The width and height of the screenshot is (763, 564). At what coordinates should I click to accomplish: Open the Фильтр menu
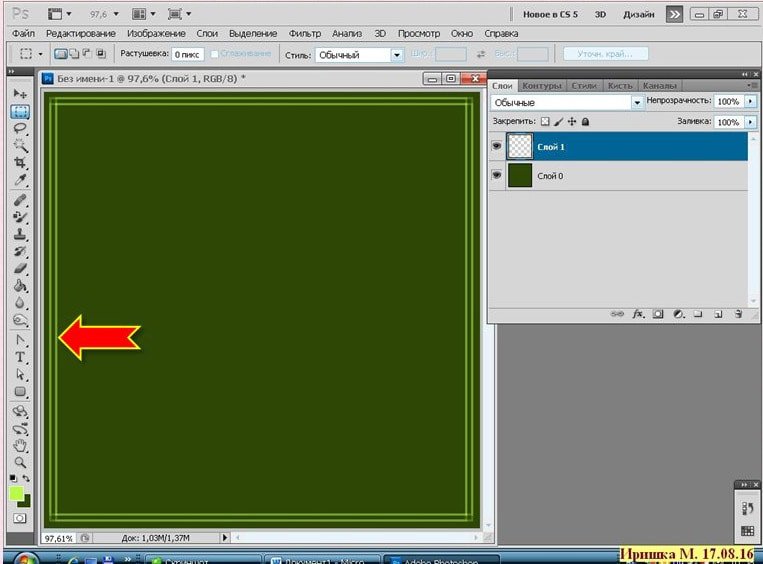click(x=304, y=33)
